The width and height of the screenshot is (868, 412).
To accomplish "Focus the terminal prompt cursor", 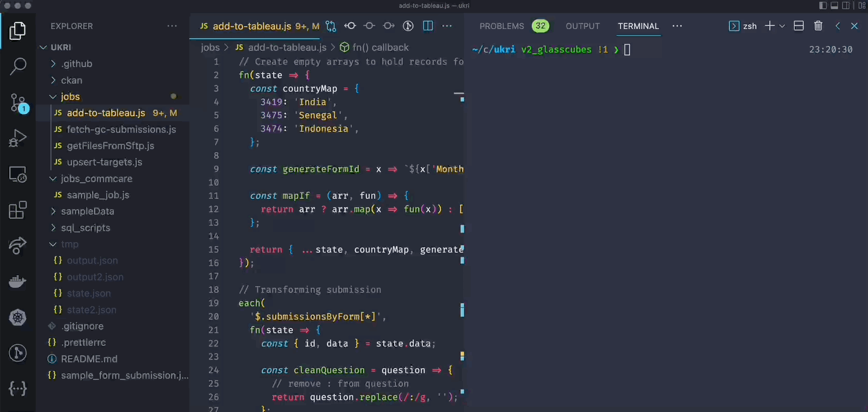I will 627,50.
